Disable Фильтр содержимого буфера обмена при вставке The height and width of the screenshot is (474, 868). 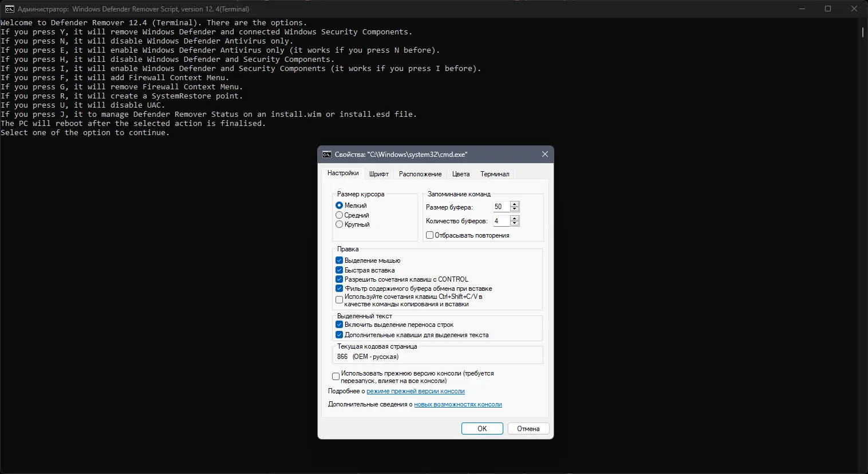[414, 289]
